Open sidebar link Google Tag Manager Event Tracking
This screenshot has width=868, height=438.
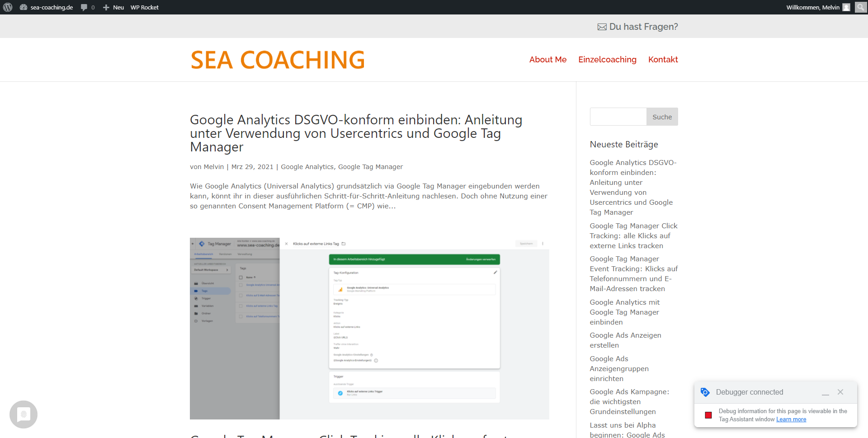click(x=633, y=273)
